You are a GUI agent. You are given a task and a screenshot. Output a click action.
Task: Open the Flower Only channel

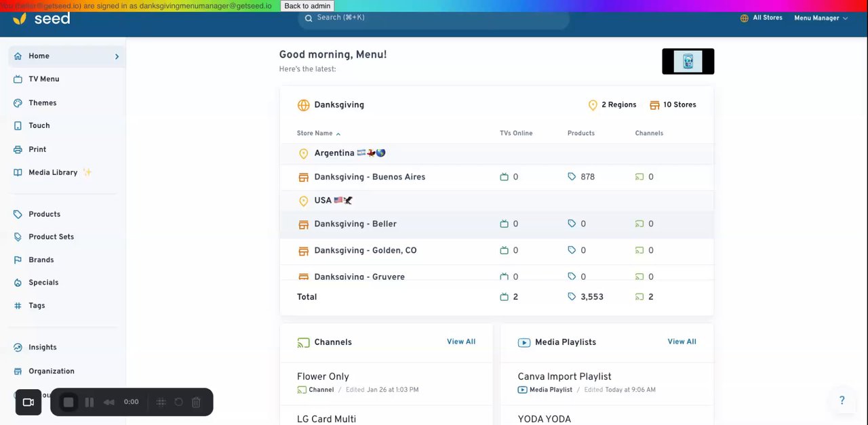coord(323,377)
